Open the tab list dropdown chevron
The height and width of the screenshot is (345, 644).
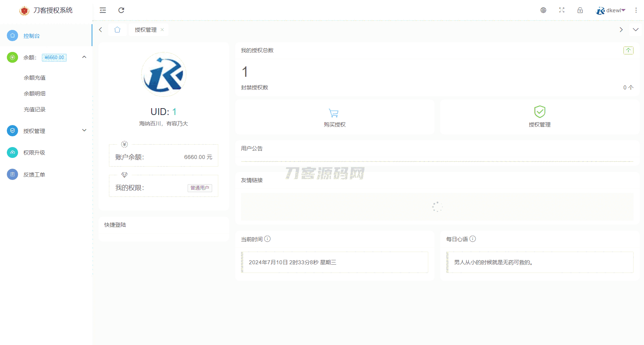[635, 30]
